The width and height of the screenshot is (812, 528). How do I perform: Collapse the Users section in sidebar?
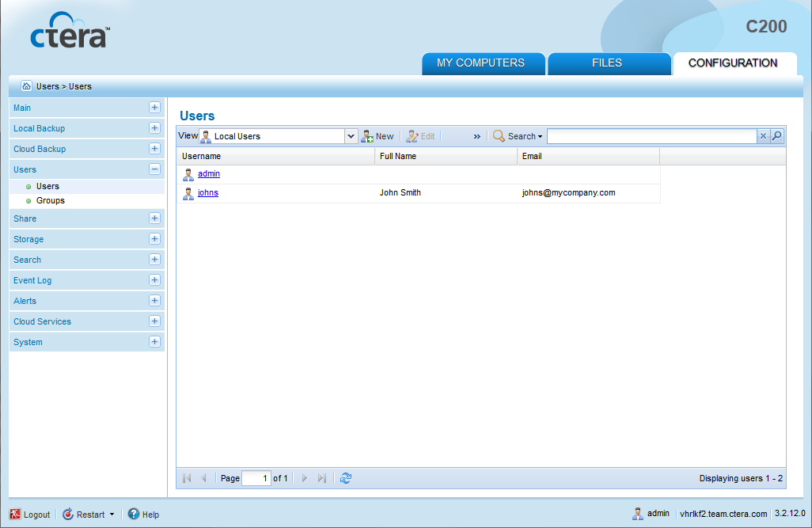point(154,169)
